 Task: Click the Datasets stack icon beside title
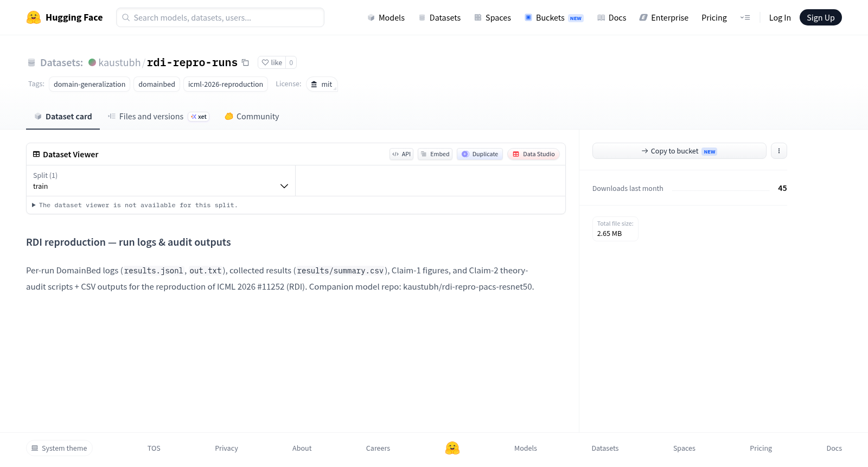coord(31,62)
